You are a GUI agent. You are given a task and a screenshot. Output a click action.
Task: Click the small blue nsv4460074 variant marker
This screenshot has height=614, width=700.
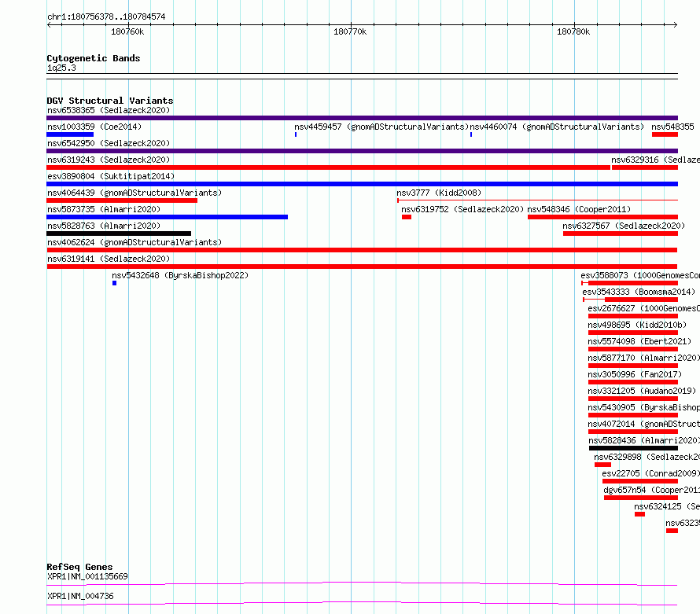(x=471, y=134)
